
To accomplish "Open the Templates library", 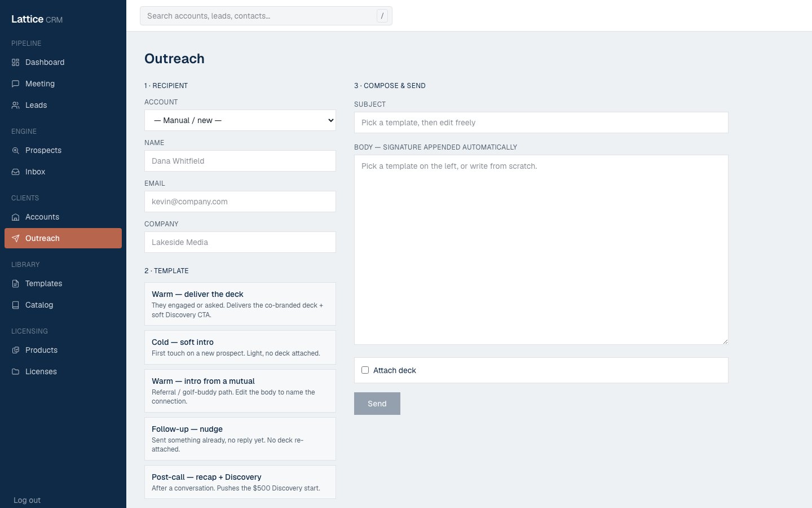I will click(x=63, y=283).
